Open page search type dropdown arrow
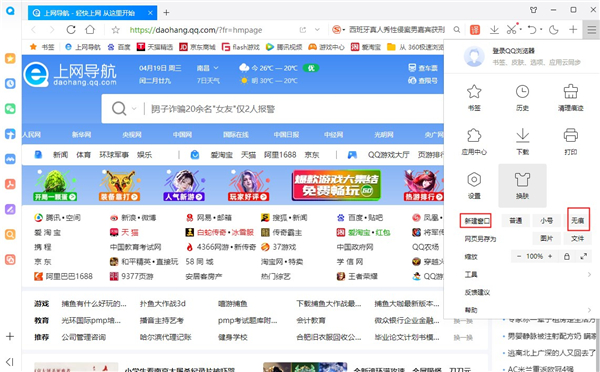This screenshot has width=600, height=372. [134, 109]
